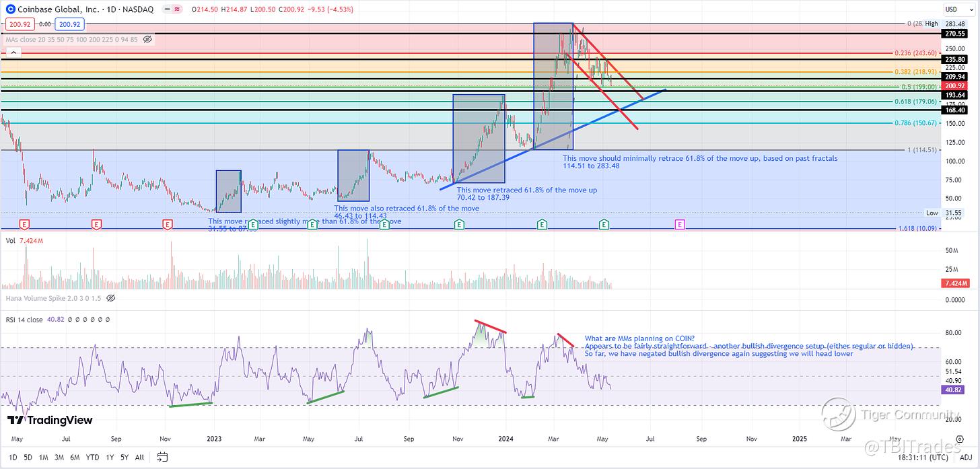This screenshot has width=980, height=469.
Task: Select the '114.51 to 283.48' annotation text
Action: (x=590, y=166)
